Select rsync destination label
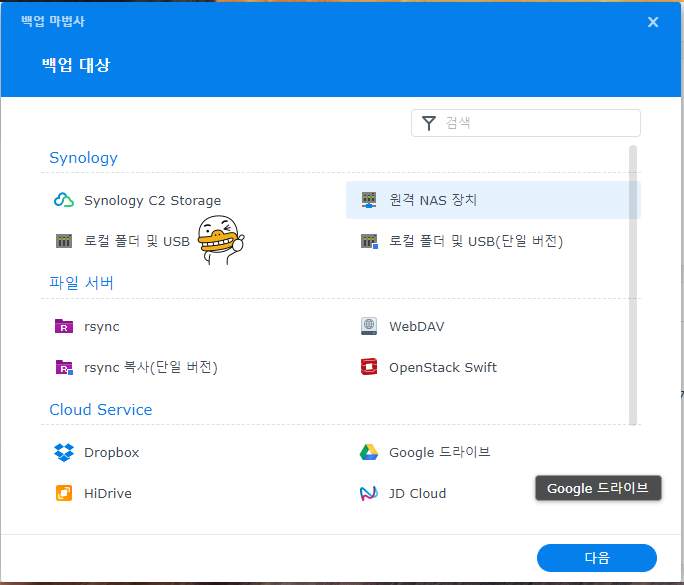 click(x=102, y=327)
